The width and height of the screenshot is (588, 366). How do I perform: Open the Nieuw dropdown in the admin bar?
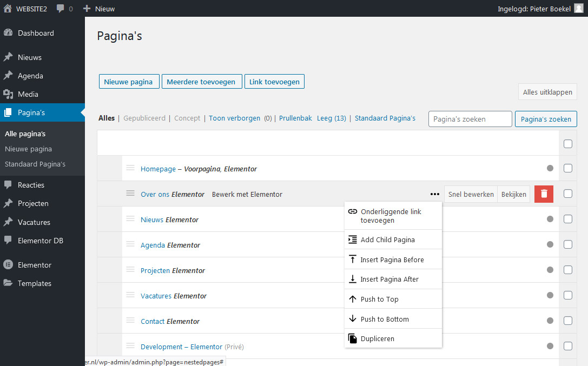(99, 9)
